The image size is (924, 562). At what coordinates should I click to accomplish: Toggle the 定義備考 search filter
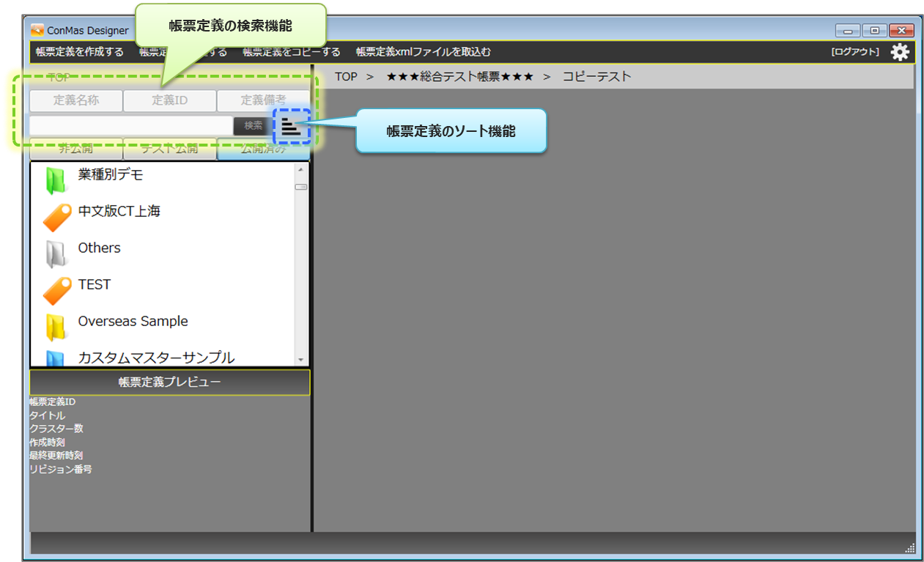tap(263, 100)
